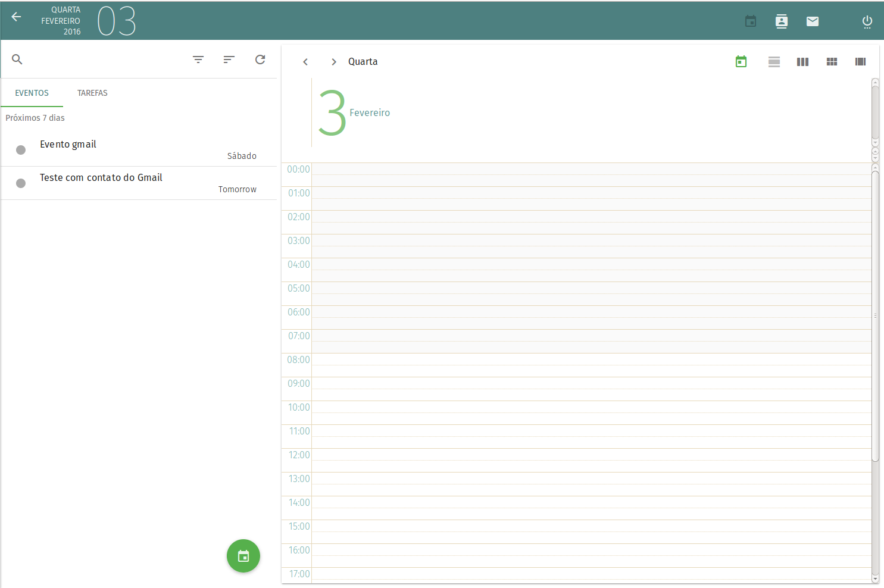Screen dimensions: 884x588
Task: Go to previous day chevron
Action: [x=305, y=62]
